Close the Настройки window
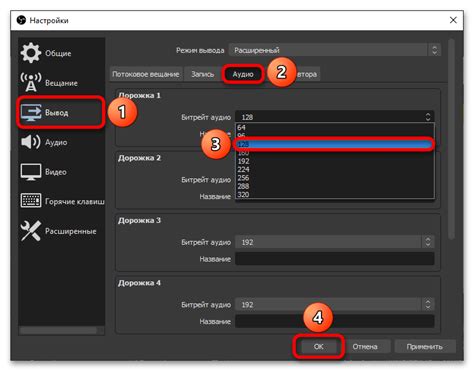This screenshot has height=371, width=474. (x=453, y=20)
